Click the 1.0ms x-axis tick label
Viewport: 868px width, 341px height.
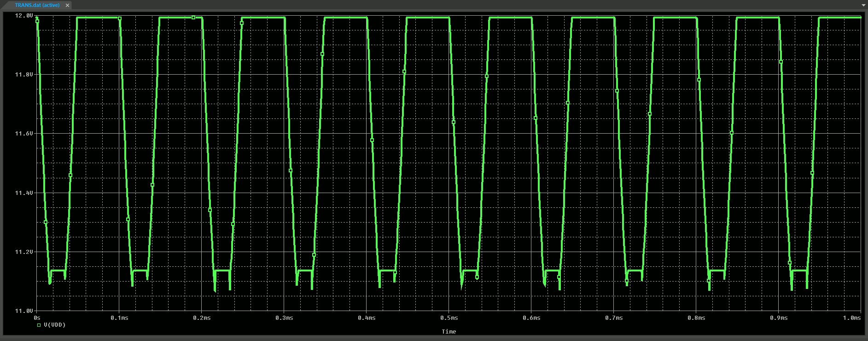[851, 318]
